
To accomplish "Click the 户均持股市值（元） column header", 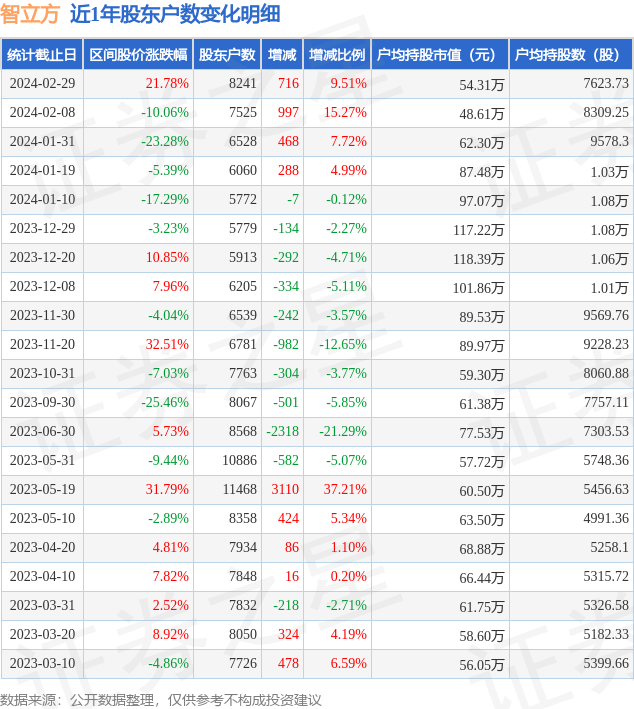I will (x=440, y=55).
